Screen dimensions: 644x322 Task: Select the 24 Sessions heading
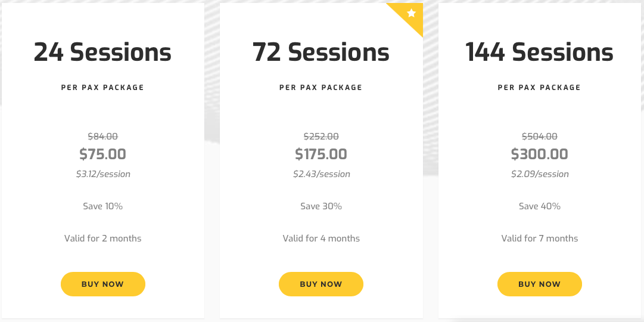tap(102, 52)
